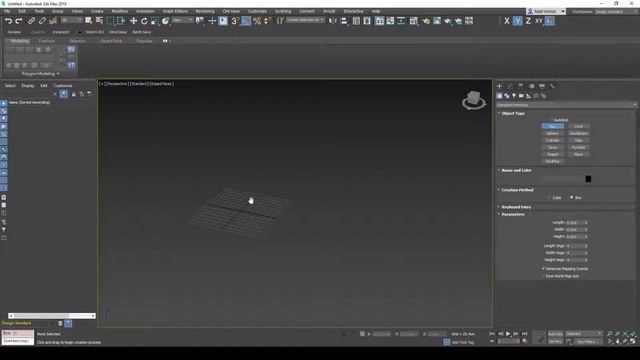Image resolution: width=640 pixels, height=360 pixels.
Task: Select Geometry category icon in Create panel
Action: click(x=499, y=96)
